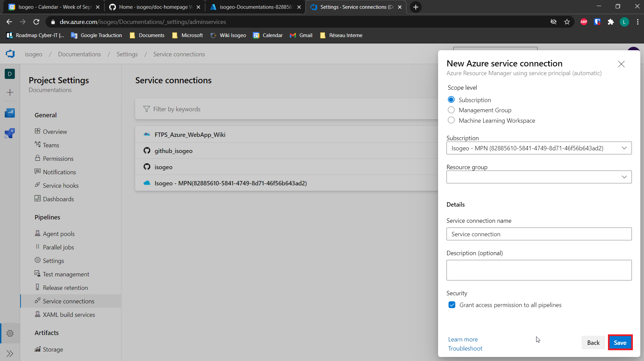Open the ABP adblock extension icon
This screenshot has width=644, height=361.
tap(584, 22)
